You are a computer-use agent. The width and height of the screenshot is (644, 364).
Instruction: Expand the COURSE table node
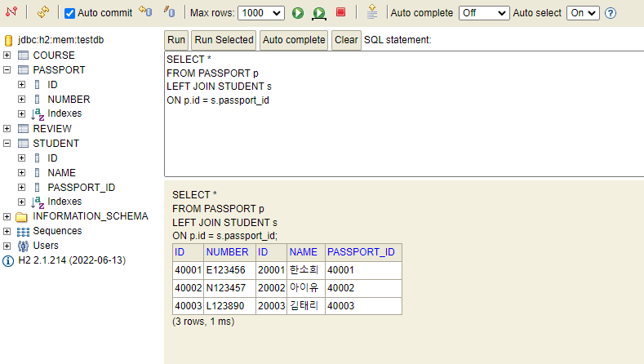tap(7, 55)
